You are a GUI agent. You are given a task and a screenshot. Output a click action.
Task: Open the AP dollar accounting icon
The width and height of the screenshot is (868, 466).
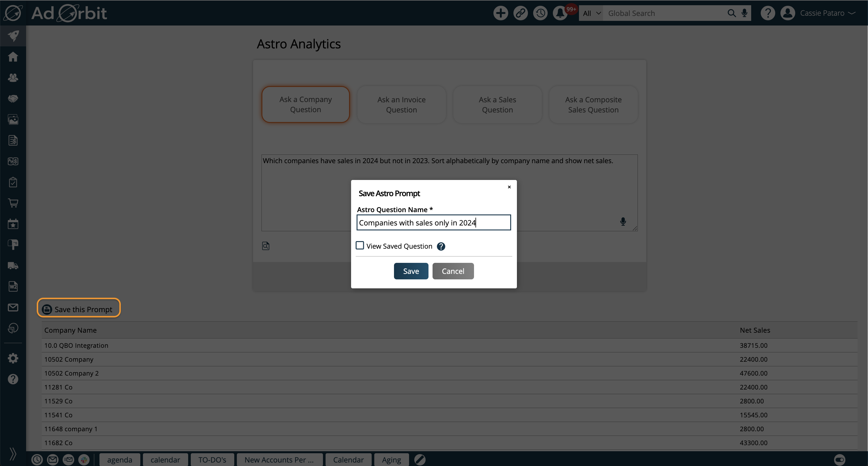tap(13, 161)
